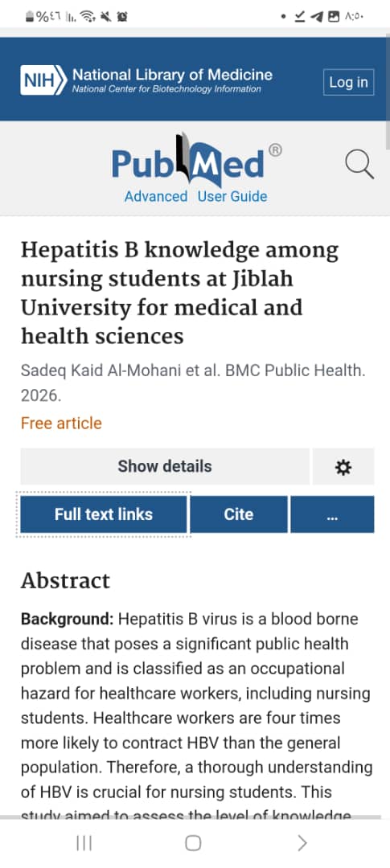Viewport: 390px width, 868px height.
Task: Open the more actions ellipsis menu
Action: pos(332,514)
